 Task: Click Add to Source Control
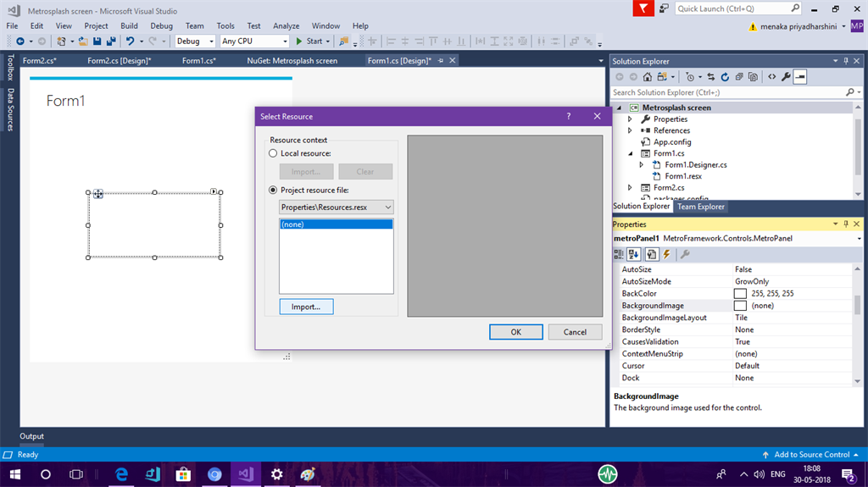click(811, 454)
